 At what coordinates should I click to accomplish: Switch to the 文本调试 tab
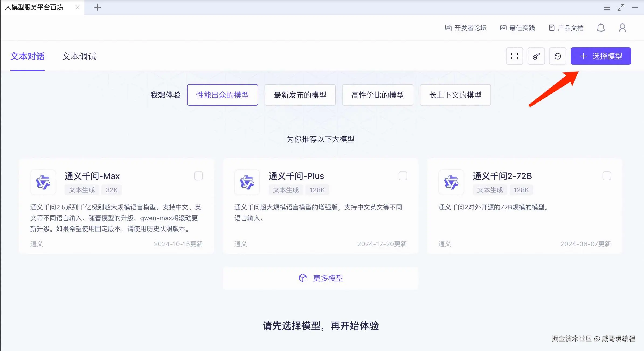pos(79,56)
